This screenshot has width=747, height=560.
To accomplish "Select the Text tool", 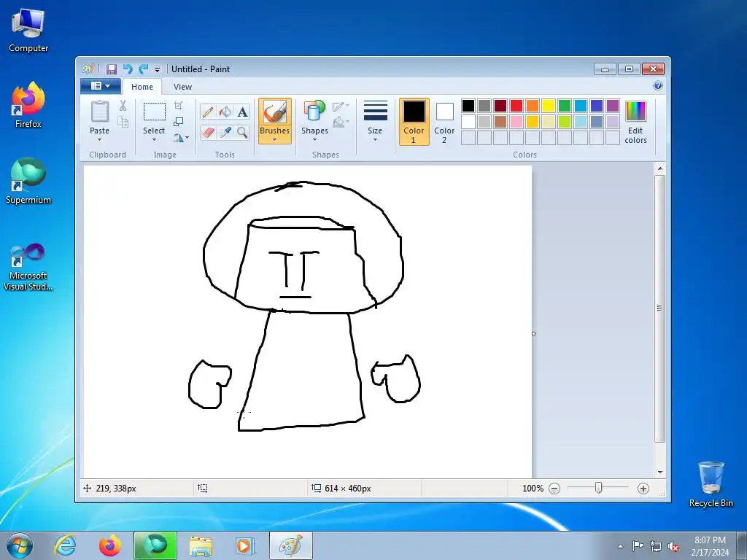I will (x=242, y=112).
